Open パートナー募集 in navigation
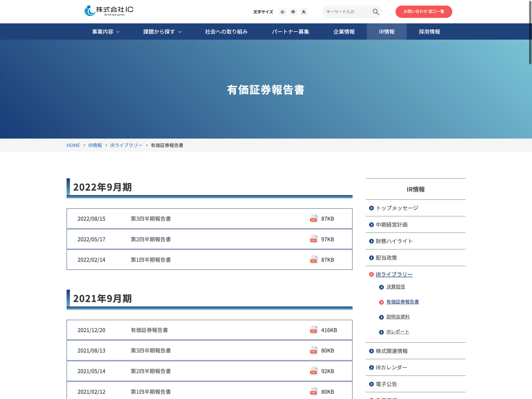 290,32
